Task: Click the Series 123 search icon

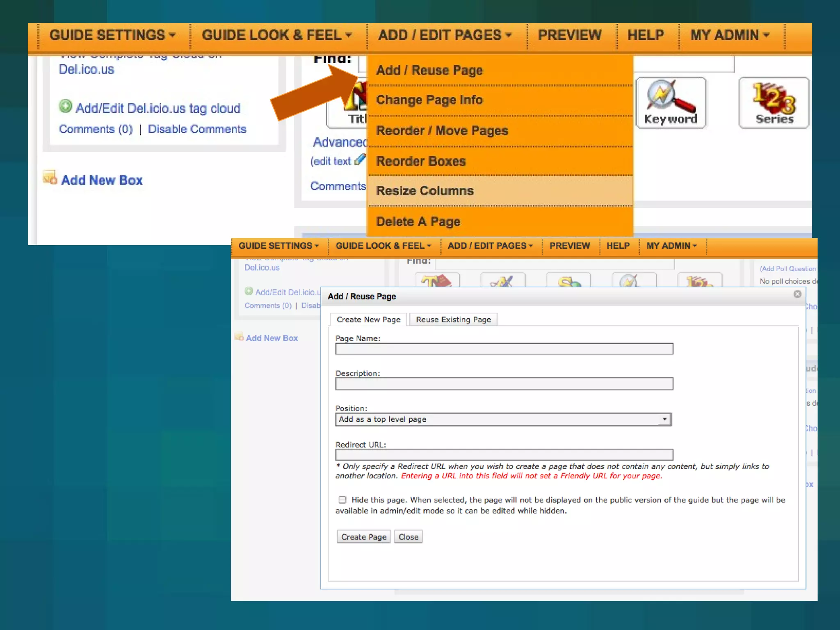Action: (x=774, y=103)
